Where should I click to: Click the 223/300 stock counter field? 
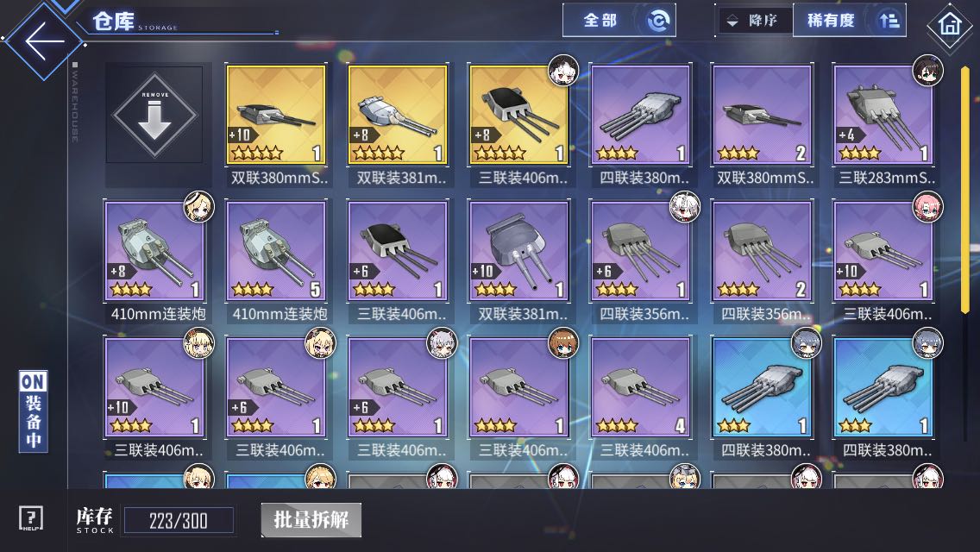pyautogui.click(x=179, y=520)
